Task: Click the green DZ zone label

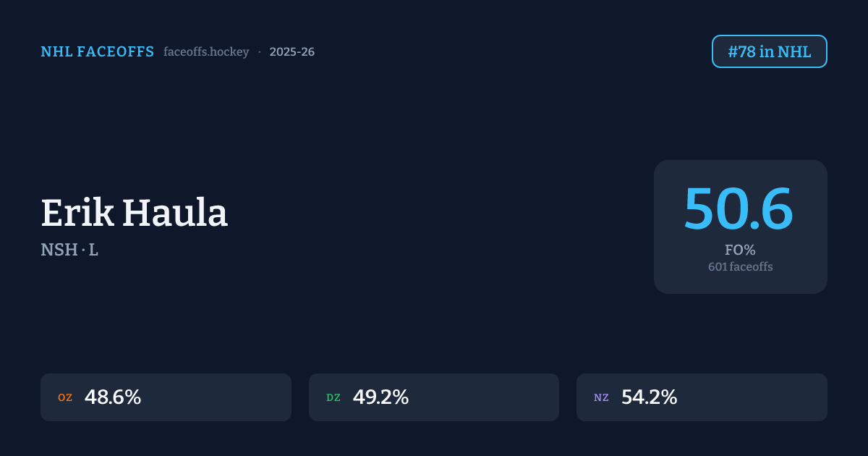Action: coord(333,398)
